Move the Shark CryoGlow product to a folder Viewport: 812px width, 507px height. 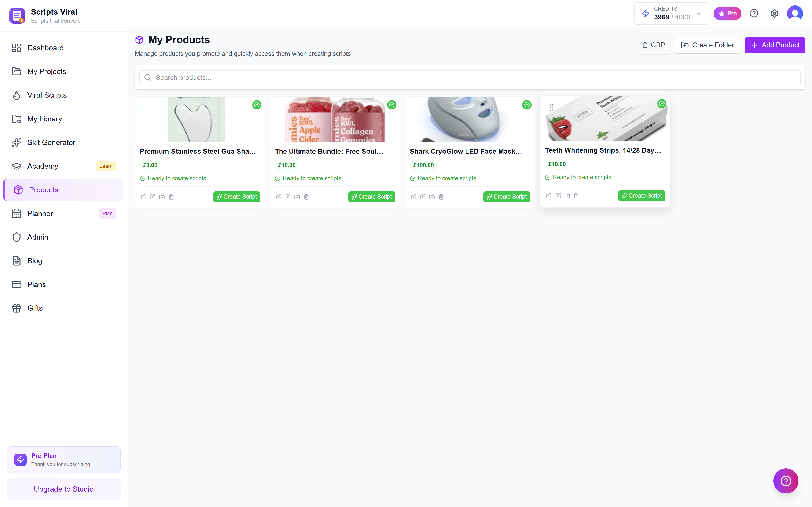tap(432, 197)
